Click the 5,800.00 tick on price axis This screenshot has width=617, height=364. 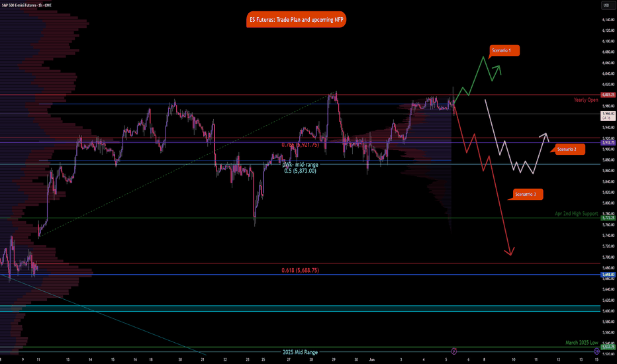point(608,203)
